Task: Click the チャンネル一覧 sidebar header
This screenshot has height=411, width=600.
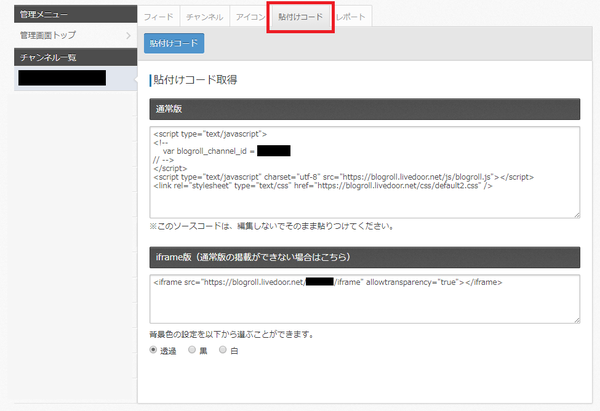Action: click(75, 57)
